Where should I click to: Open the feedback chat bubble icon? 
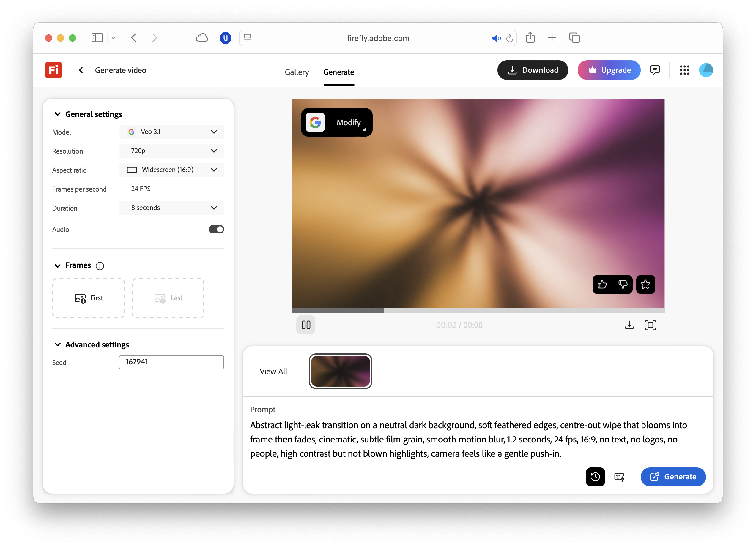pyautogui.click(x=655, y=70)
